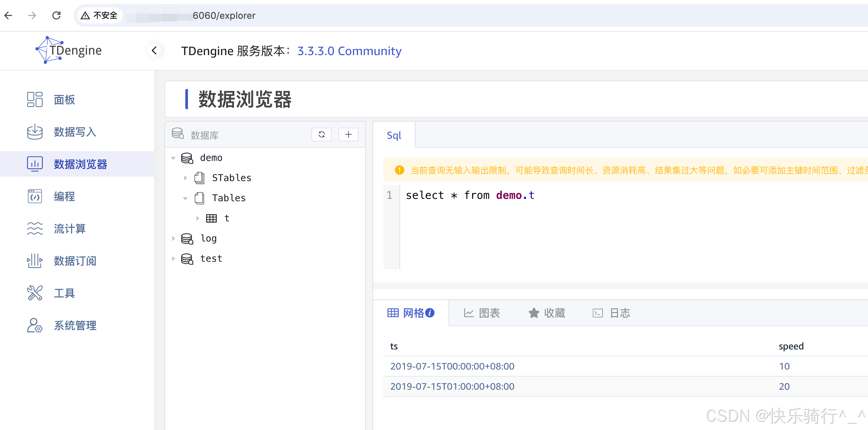
Task: Switch to the 收藏 tab
Action: click(546, 313)
